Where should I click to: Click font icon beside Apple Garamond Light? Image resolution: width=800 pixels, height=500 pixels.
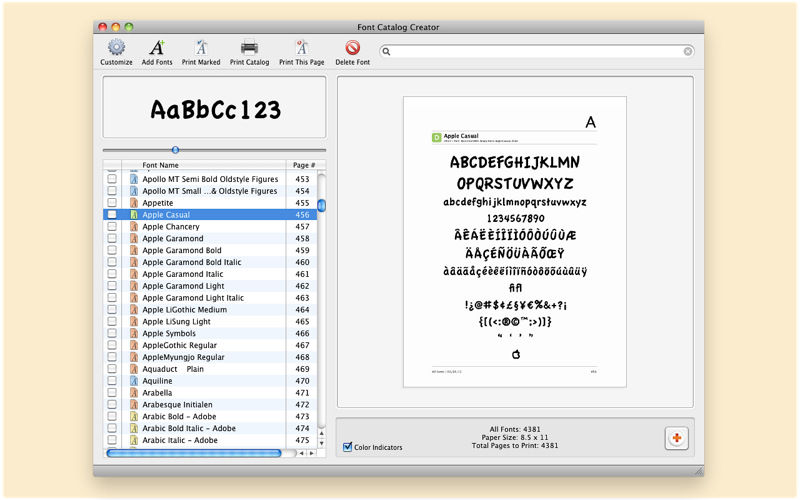[134, 286]
